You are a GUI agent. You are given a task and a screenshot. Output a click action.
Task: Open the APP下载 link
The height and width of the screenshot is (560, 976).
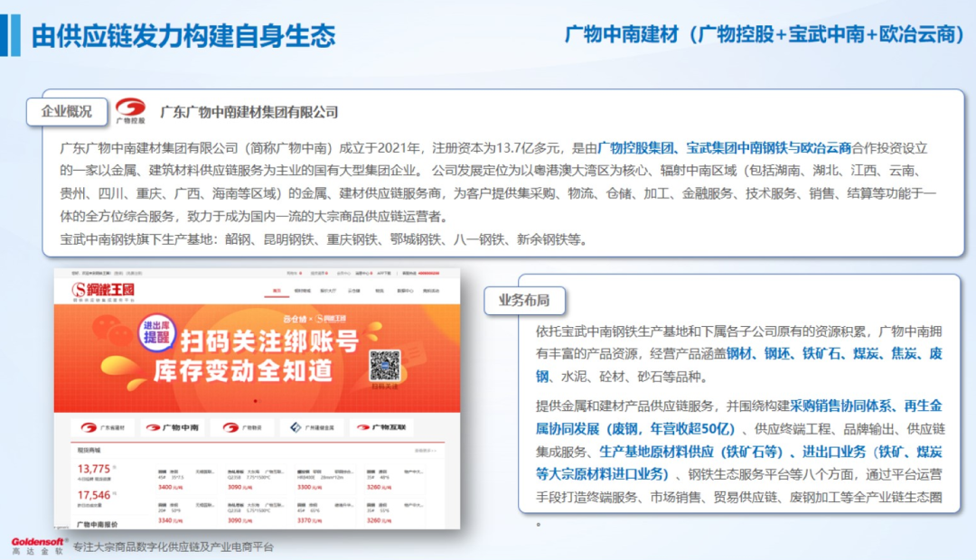pos(384,274)
